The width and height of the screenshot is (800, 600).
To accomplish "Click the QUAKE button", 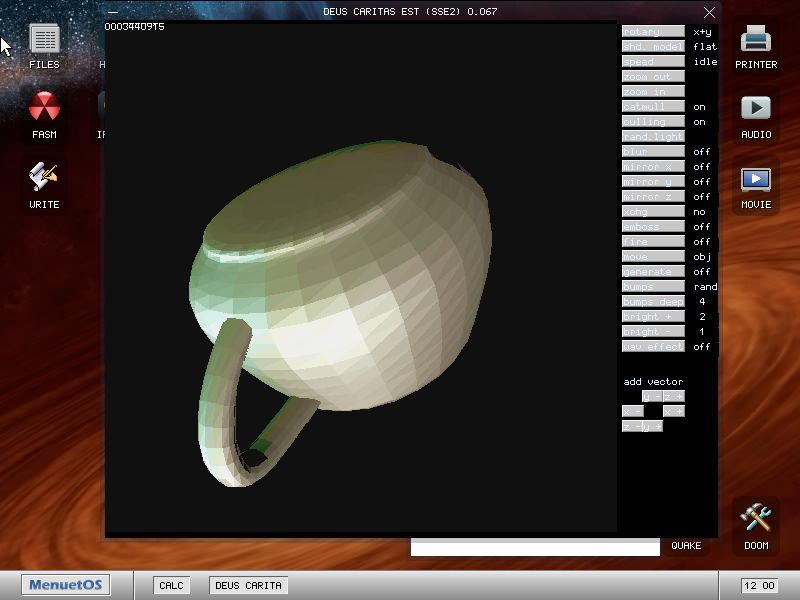I will (x=684, y=546).
